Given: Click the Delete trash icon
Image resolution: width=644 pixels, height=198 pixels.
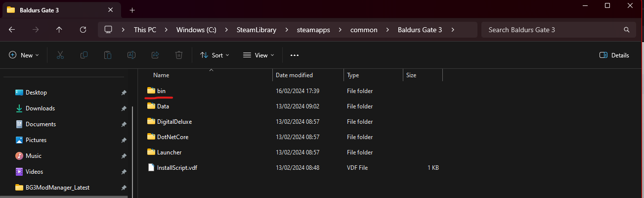Looking at the screenshot, I should click(179, 55).
